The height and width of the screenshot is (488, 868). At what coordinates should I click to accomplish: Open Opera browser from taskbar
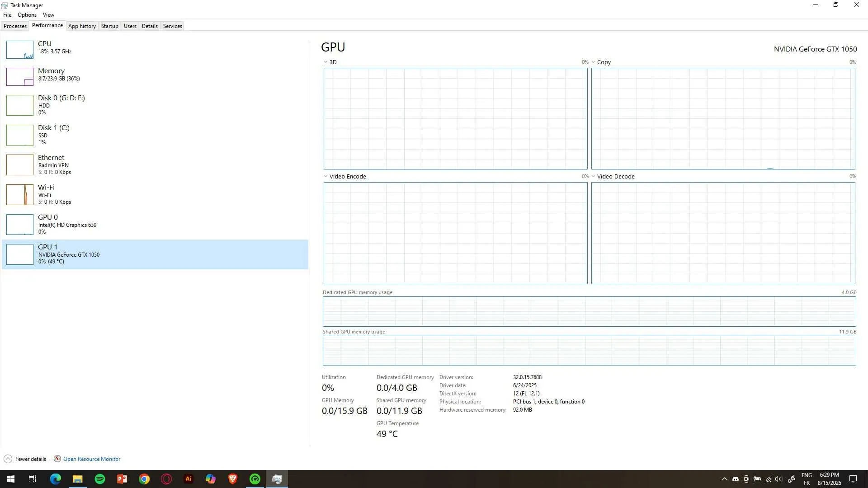point(166,479)
